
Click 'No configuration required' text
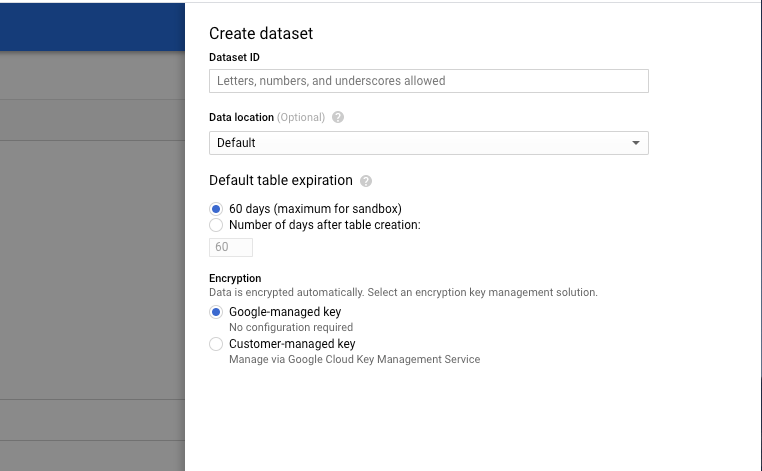[x=291, y=327]
